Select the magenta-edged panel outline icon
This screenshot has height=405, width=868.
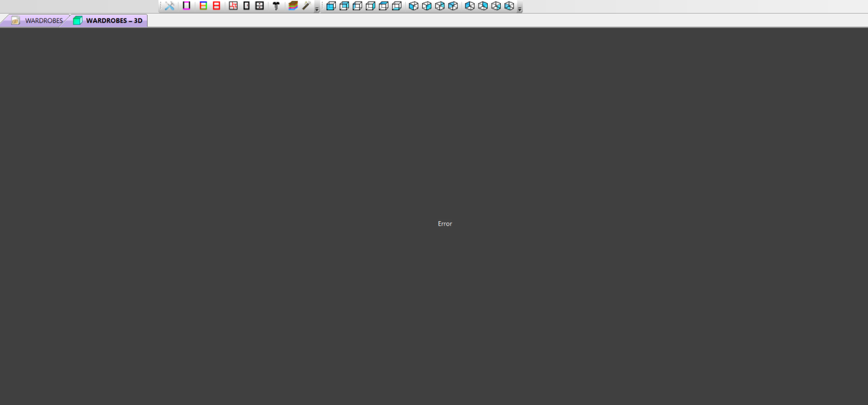pos(186,6)
